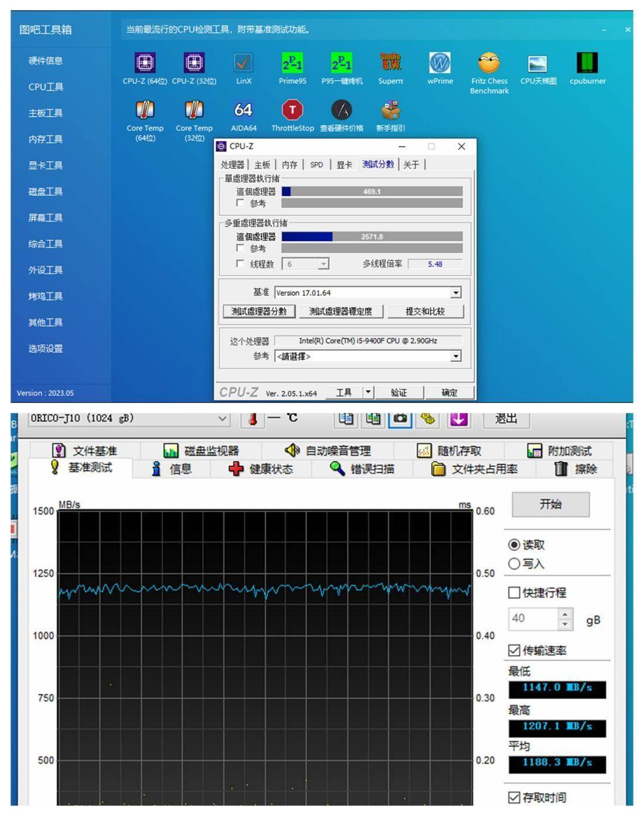Check the 快捷行程 checkbox
The height and width of the screenshot is (816, 644).
tap(514, 593)
